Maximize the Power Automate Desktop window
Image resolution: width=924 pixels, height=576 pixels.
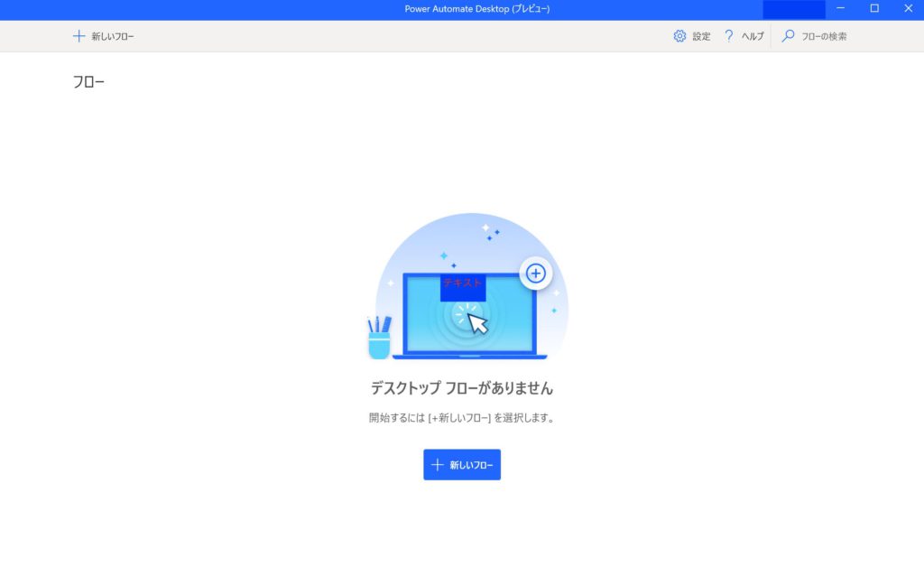click(874, 8)
